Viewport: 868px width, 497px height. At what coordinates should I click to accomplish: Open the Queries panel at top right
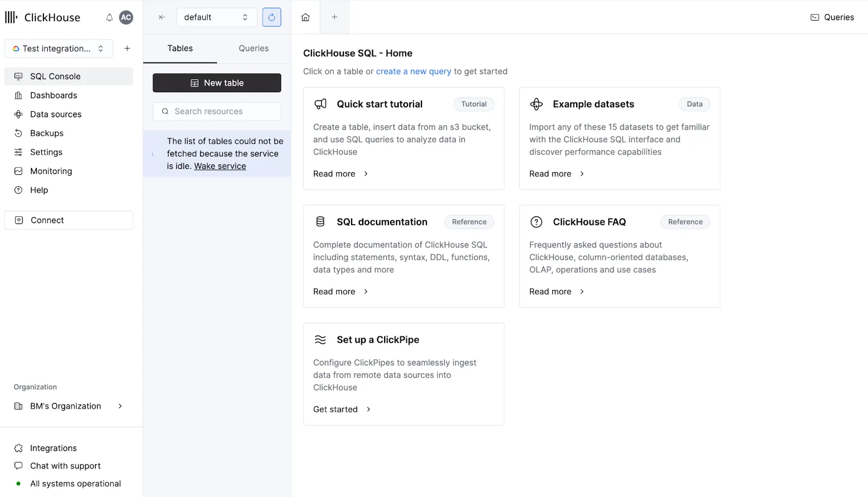[832, 17]
